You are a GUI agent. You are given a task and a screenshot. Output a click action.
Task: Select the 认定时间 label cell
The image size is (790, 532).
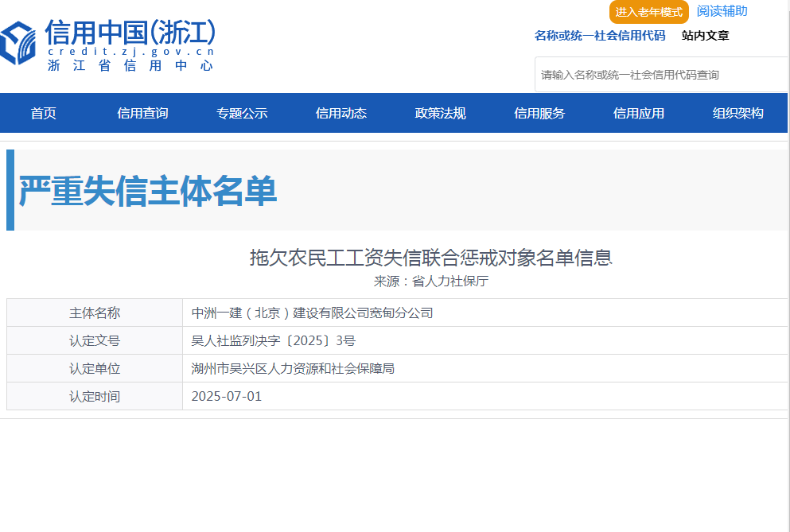(x=95, y=396)
